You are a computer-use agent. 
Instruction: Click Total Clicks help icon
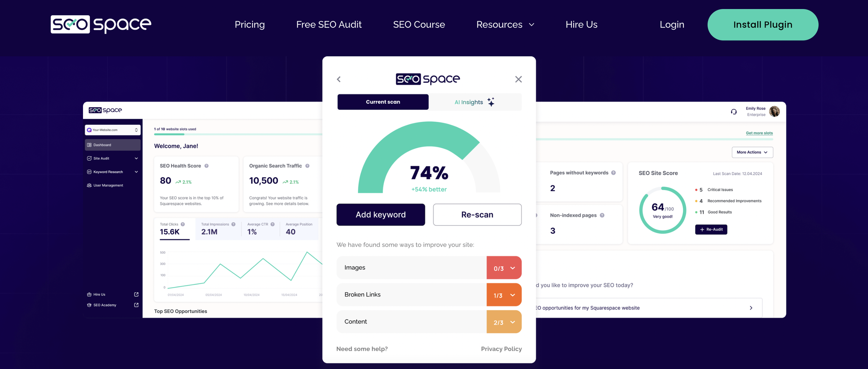[x=183, y=224]
